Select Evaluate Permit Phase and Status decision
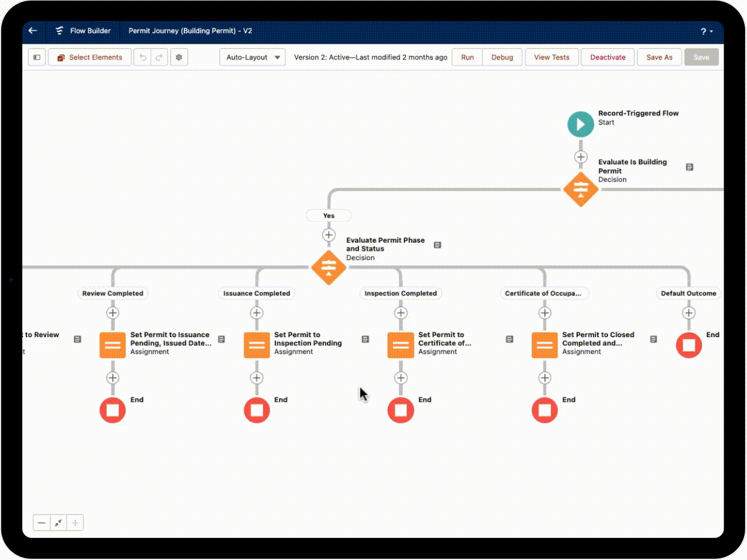 (x=329, y=267)
